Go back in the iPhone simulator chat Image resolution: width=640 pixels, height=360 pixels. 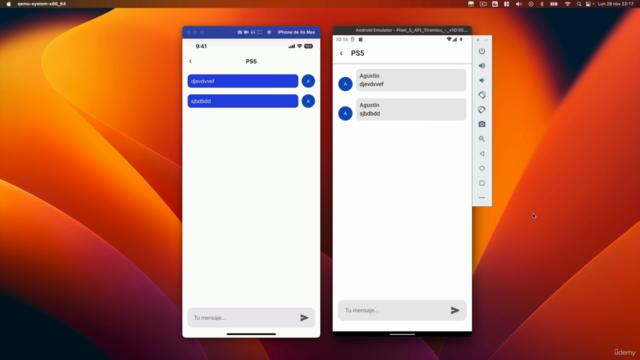click(190, 61)
